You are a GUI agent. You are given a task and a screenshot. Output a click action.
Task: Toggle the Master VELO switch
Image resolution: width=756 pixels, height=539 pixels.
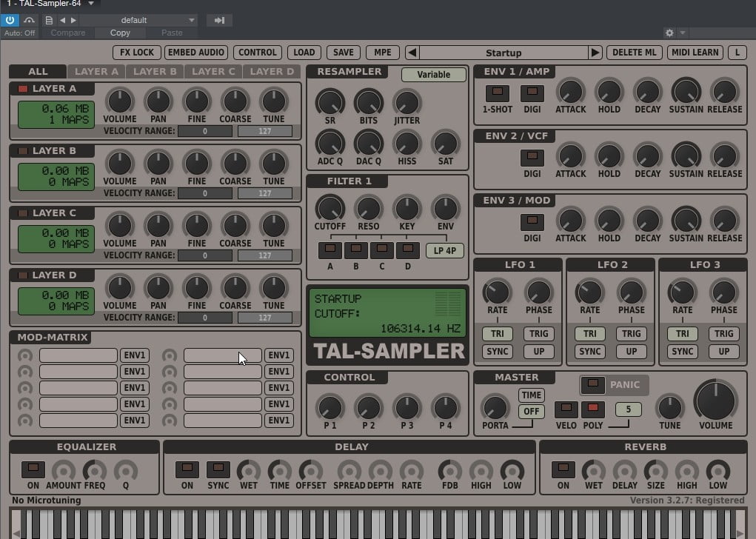[x=566, y=409]
